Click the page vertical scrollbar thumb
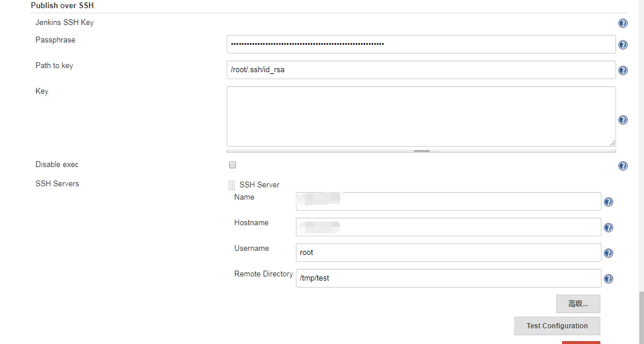The width and height of the screenshot is (644, 344). click(x=641, y=318)
